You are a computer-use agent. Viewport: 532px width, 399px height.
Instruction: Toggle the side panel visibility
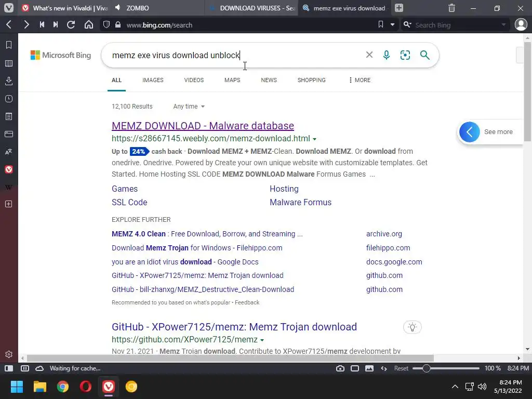[x=9, y=368]
